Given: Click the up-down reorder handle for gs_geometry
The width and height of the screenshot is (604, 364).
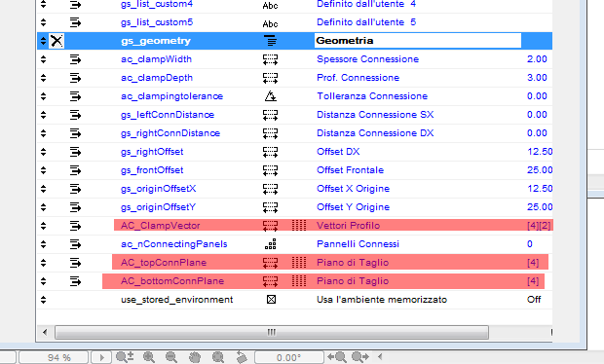Looking at the screenshot, I should 43,41.
